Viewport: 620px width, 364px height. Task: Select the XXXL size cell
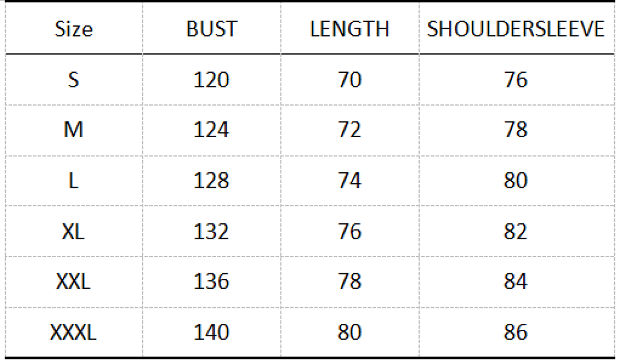tap(73, 332)
